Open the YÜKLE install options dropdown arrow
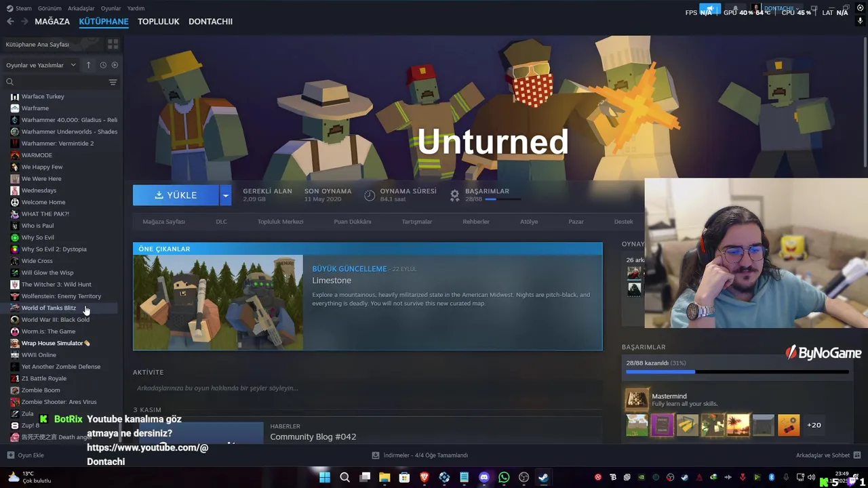868x488 pixels. click(225, 195)
